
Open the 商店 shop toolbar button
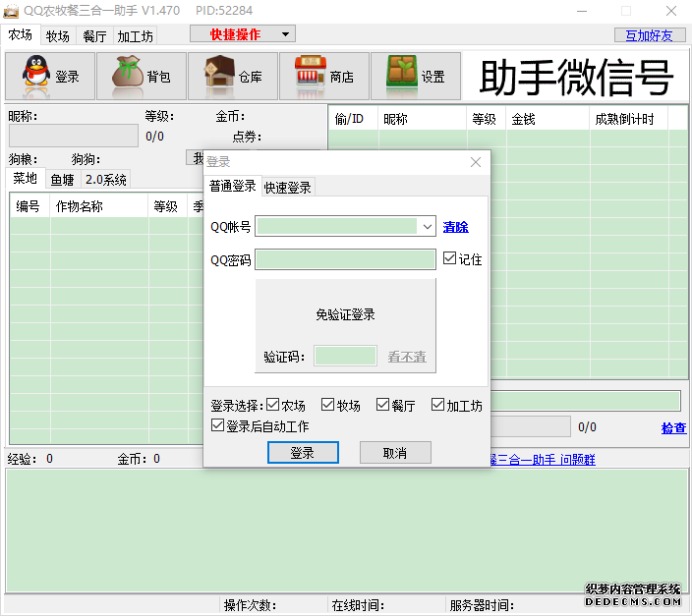click(x=324, y=76)
